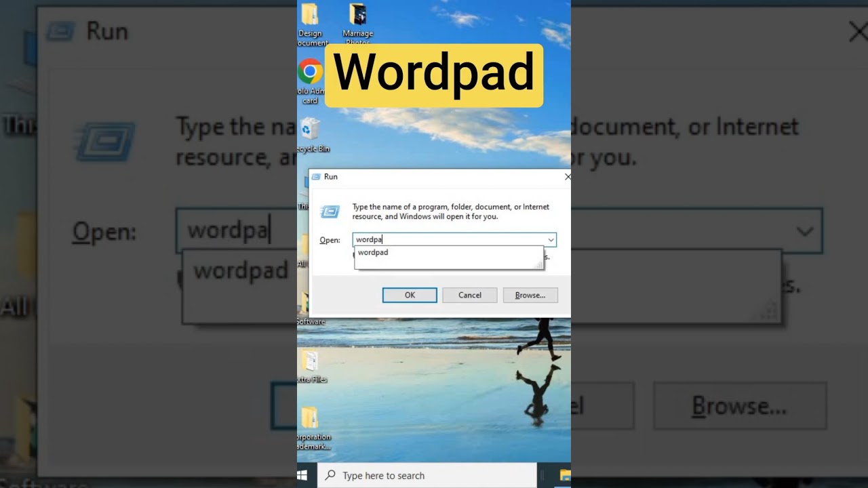Screen dimensions: 868x488
Task: Click the enlarged blurred wordpad suggestion
Action: [x=241, y=270]
